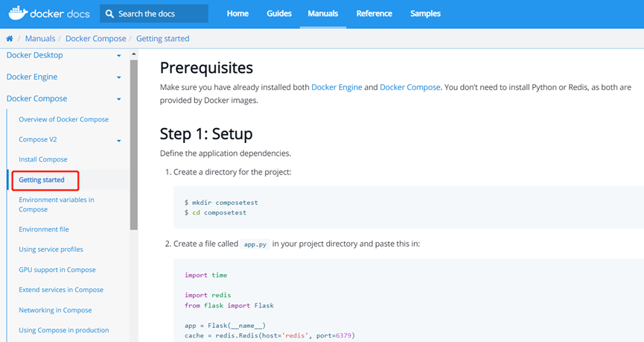Expand Compose V2 submenu arrow

point(118,141)
